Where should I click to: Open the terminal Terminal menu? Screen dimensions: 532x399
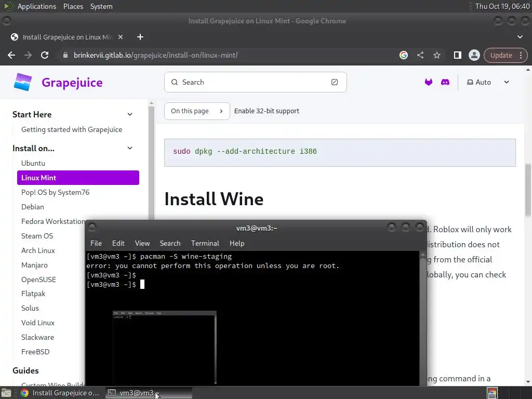[x=205, y=243]
